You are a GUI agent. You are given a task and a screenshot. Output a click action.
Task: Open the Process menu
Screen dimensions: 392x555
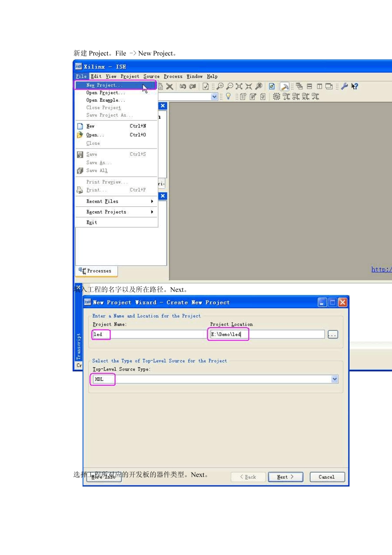pyautogui.click(x=173, y=76)
